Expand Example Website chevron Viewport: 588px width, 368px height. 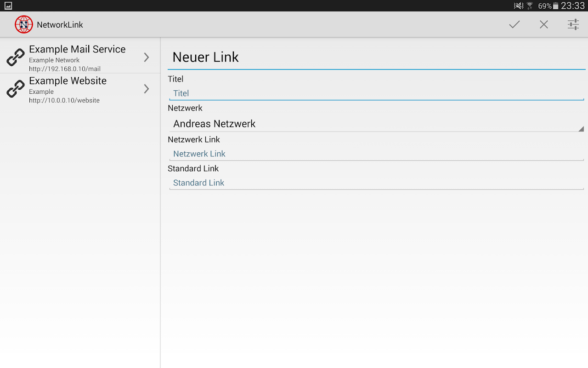(147, 89)
